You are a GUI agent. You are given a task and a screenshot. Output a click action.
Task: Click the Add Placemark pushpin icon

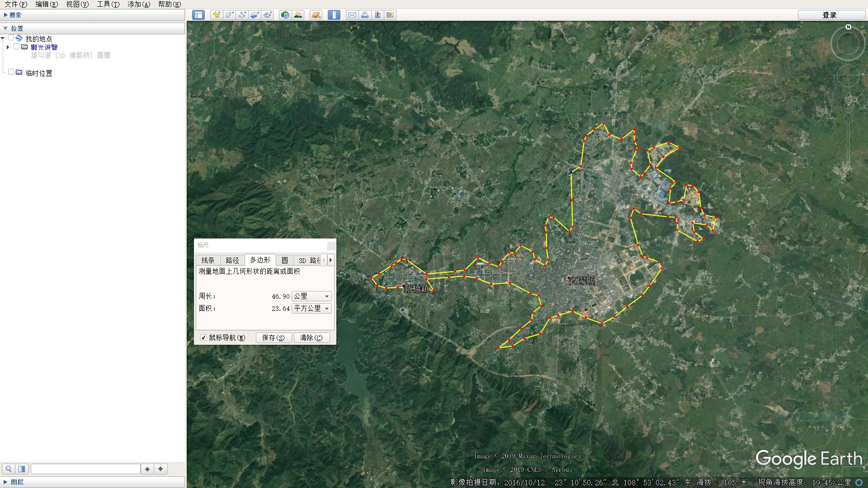click(217, 15)
